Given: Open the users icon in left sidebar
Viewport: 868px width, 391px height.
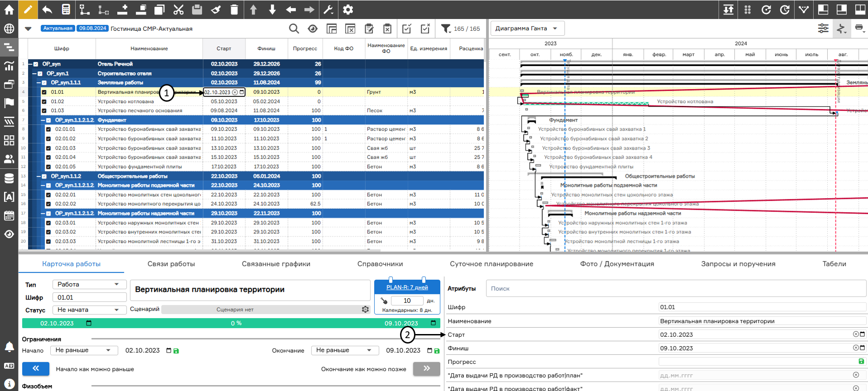Looking at the screenshot, I should tap(9, 159).
